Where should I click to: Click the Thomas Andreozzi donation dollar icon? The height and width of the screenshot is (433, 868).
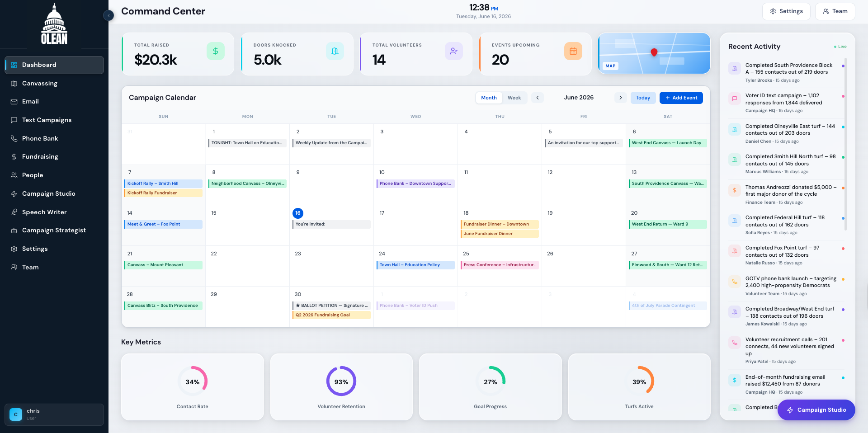click(x=735, y=190)
